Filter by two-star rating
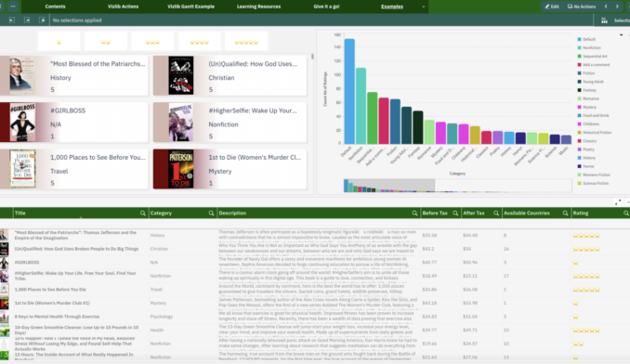The width and height of the screenshot is (630, 364). coord(106,42)
